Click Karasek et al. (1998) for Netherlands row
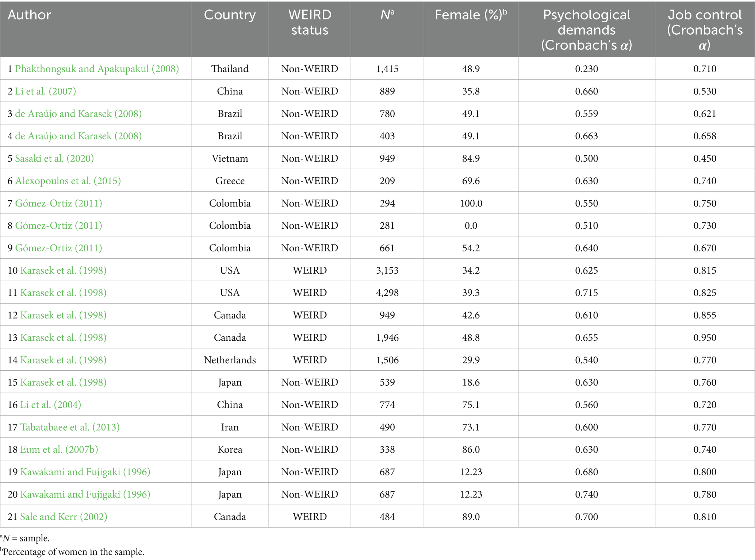Viewport: 755px width, 560px height. (63, 360)
